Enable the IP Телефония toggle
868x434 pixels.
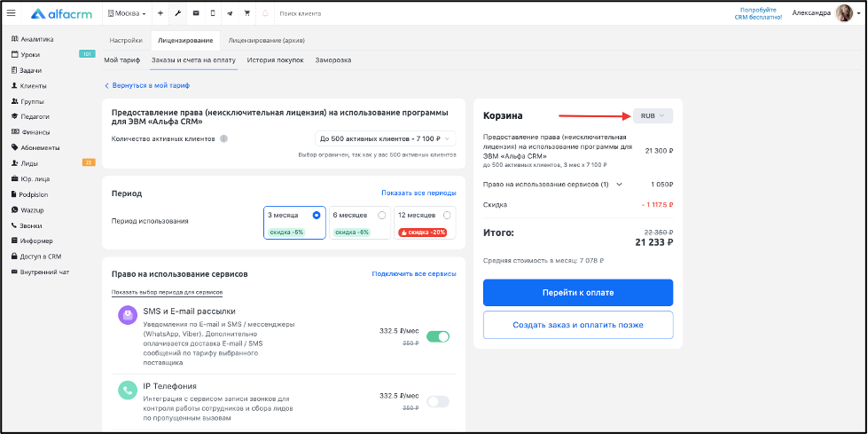coord(438,402)
